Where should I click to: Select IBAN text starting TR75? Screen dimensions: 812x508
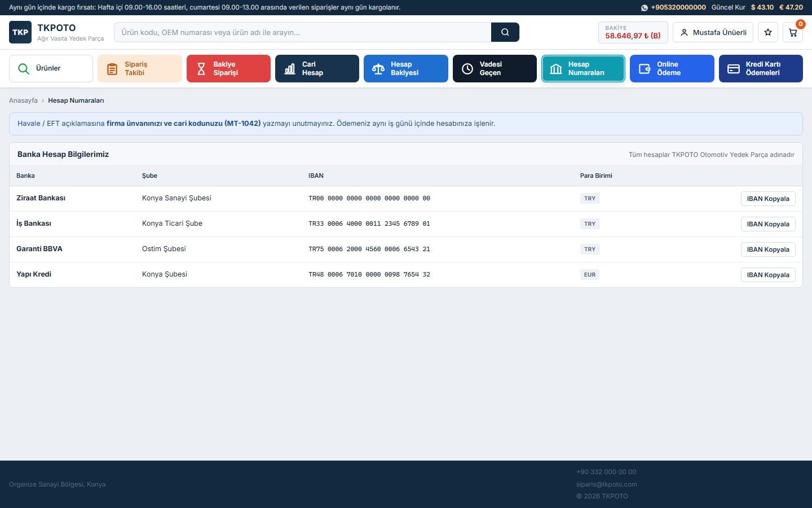click(369, 249)
